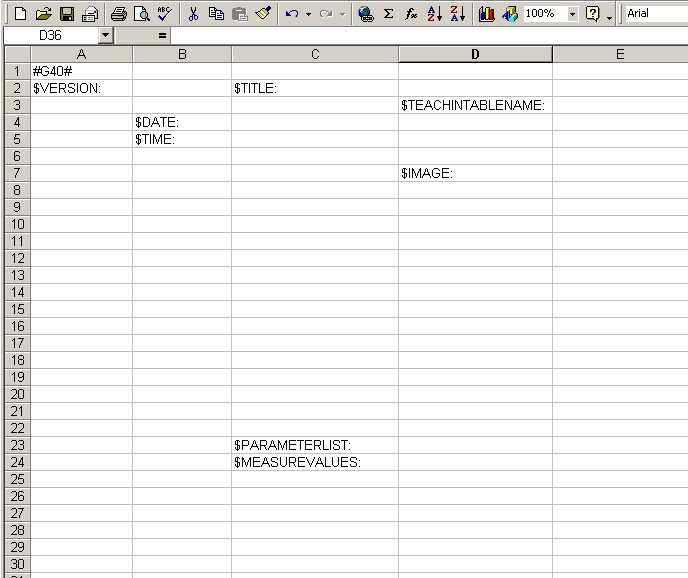Open the zoom percentage dropdown
This screenshot has height=578, width=688.
(572, 14)
